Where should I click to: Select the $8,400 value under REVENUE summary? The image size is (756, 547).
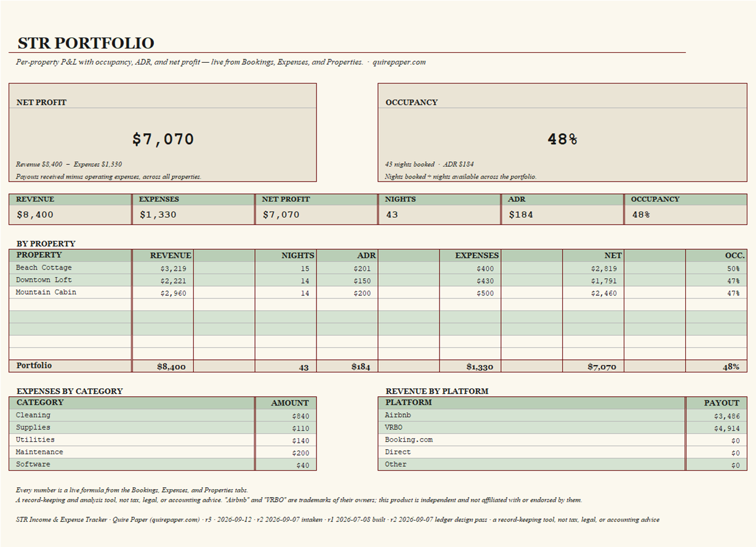[x=35, y=215]
